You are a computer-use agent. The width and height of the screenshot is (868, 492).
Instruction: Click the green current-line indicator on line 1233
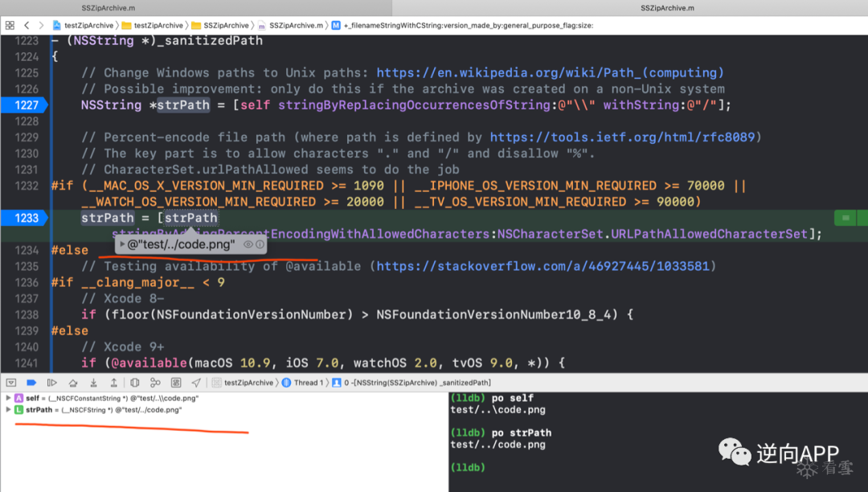(845, 218)
